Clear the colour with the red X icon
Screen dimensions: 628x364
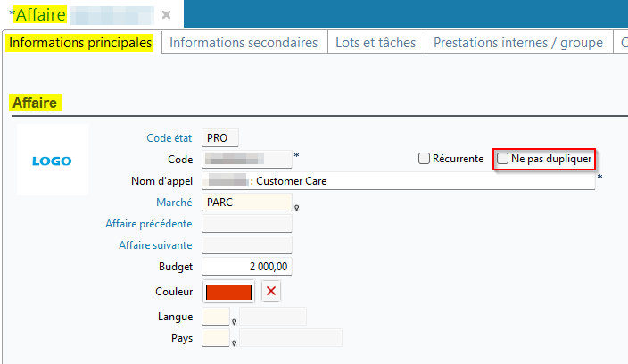point(271,292)
